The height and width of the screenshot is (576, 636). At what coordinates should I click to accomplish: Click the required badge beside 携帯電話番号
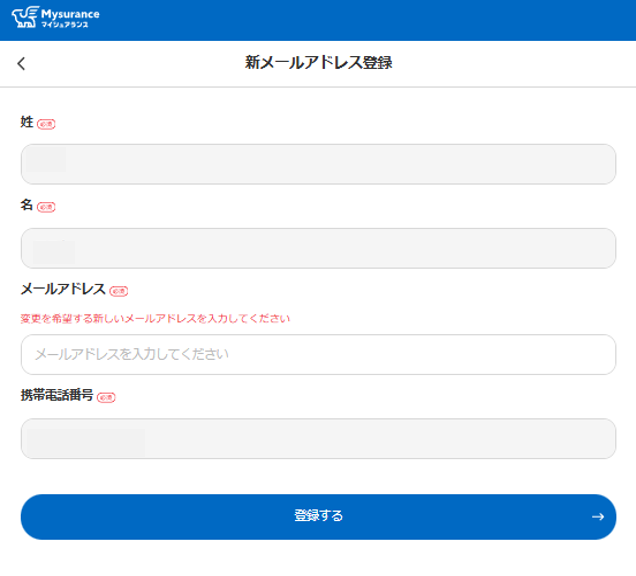(106, 397)
